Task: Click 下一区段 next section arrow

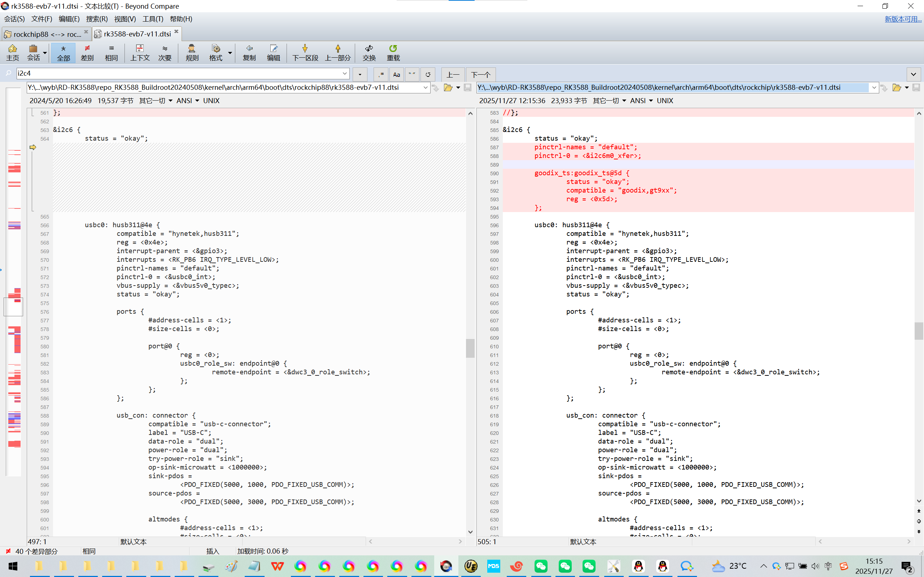Action: (305, 52)
